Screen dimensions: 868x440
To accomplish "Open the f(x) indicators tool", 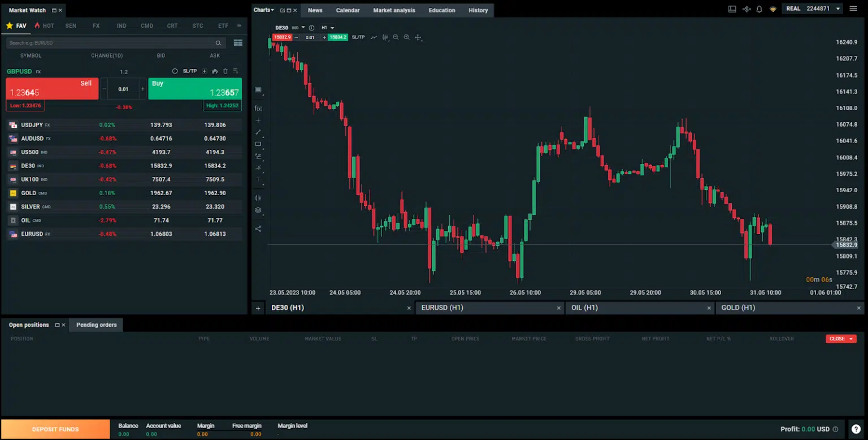I will pos(258,108).
